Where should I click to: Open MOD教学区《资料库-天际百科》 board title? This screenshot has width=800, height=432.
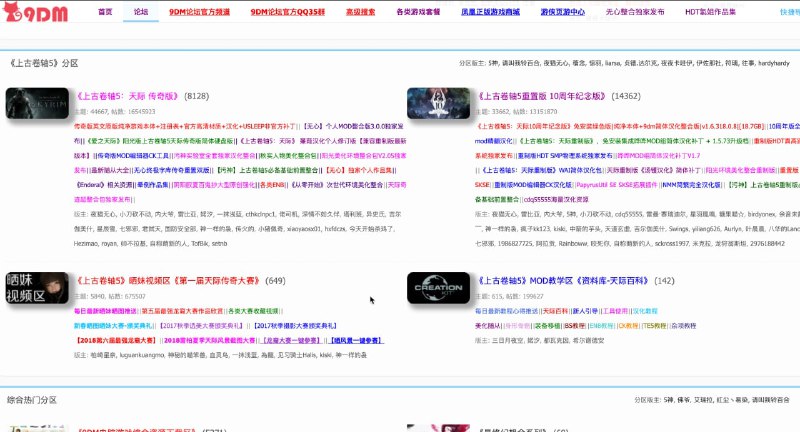tap(563, 281)
